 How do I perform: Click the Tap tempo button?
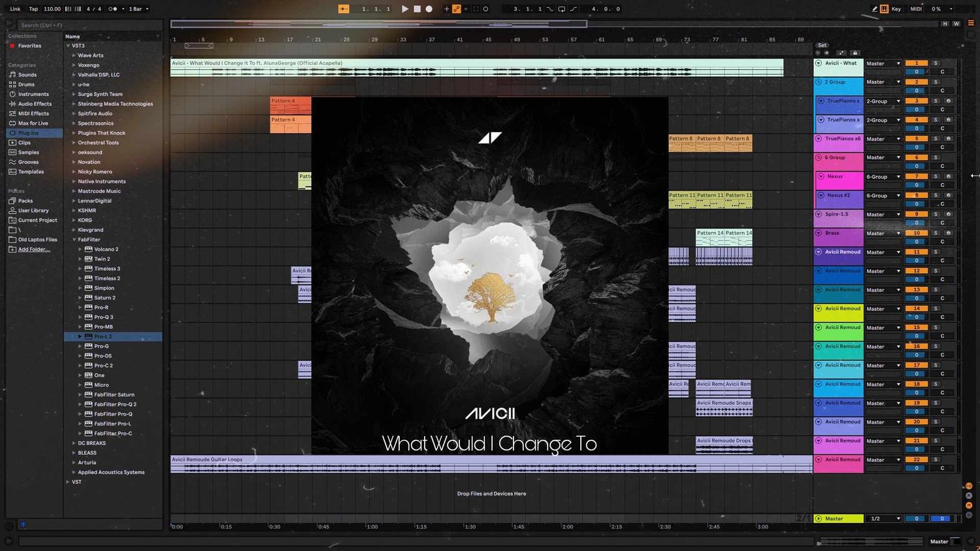[33, 9]
